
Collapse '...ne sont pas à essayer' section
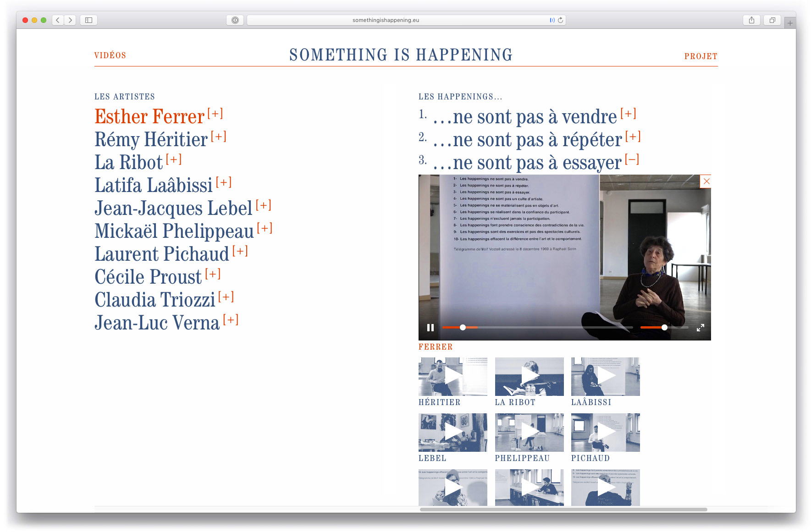632,159
